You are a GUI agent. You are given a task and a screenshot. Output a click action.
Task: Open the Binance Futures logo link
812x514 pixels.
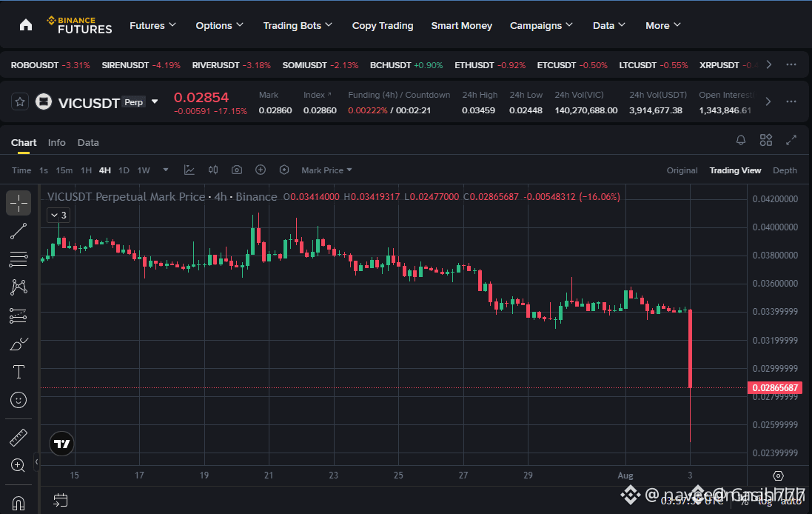tap(79, 25)
